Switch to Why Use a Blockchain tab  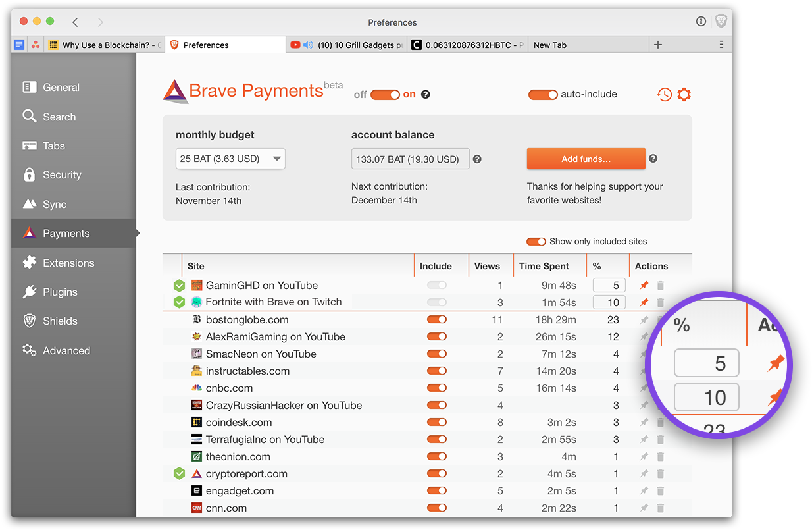pyautogui.click(x=105, y=45)
